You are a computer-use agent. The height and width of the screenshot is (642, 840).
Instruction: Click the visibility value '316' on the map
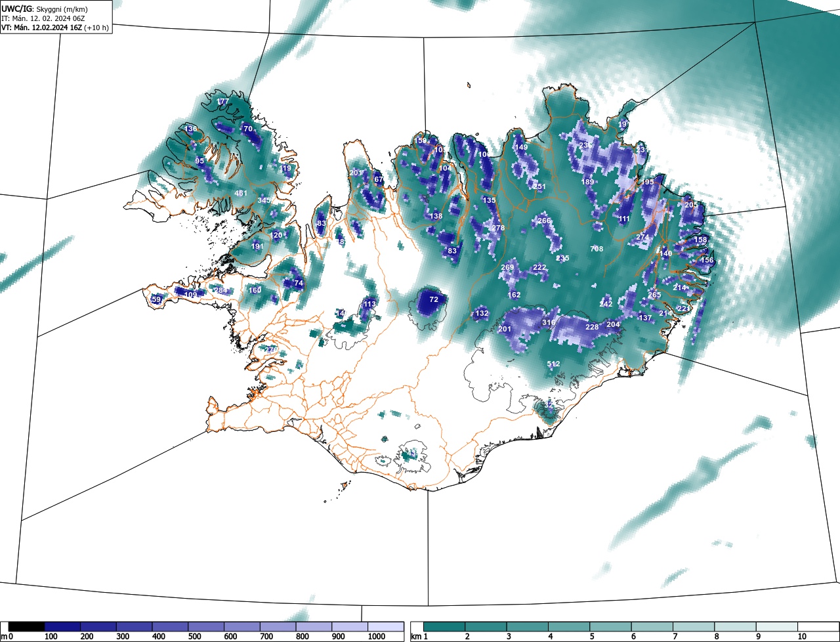pos(549,323)
